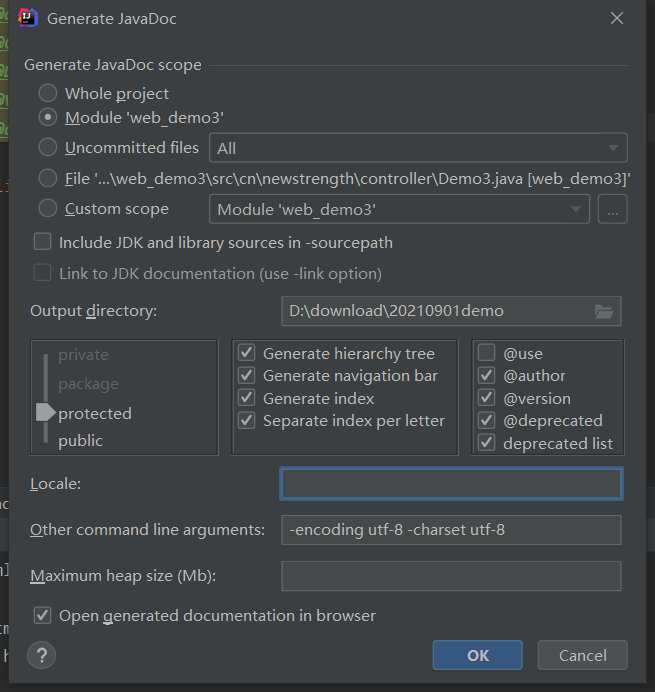Click the Locale text field
This screenshot has width=655, height=692.
coord(451,484)
